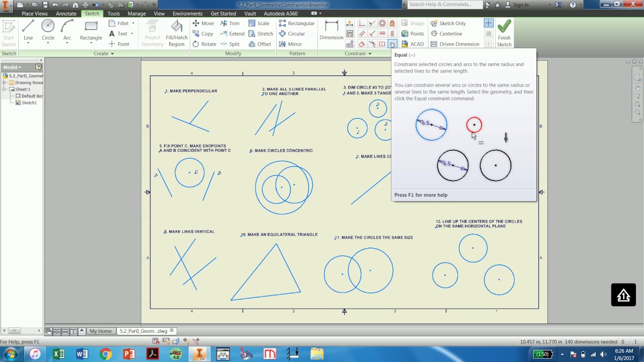Select the Circle sketch tool
Viewport: 644px width, 362px height.
48,30
